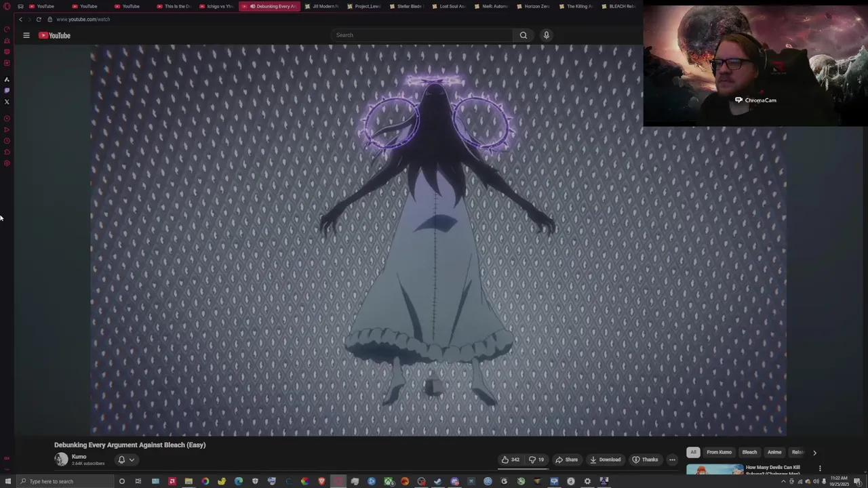Send Thanks to the creator

pos(645,460)
